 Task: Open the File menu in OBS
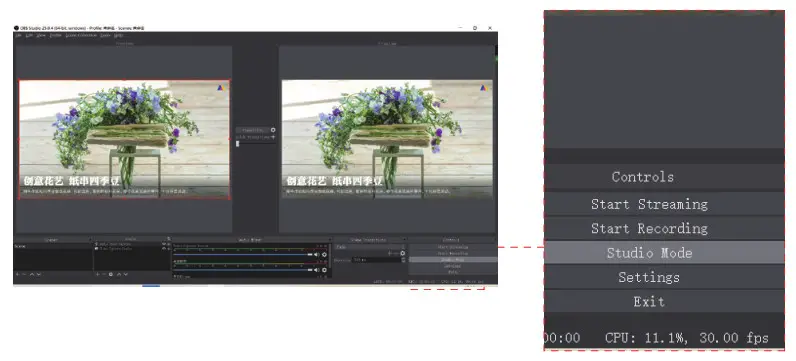pos(18,36)
